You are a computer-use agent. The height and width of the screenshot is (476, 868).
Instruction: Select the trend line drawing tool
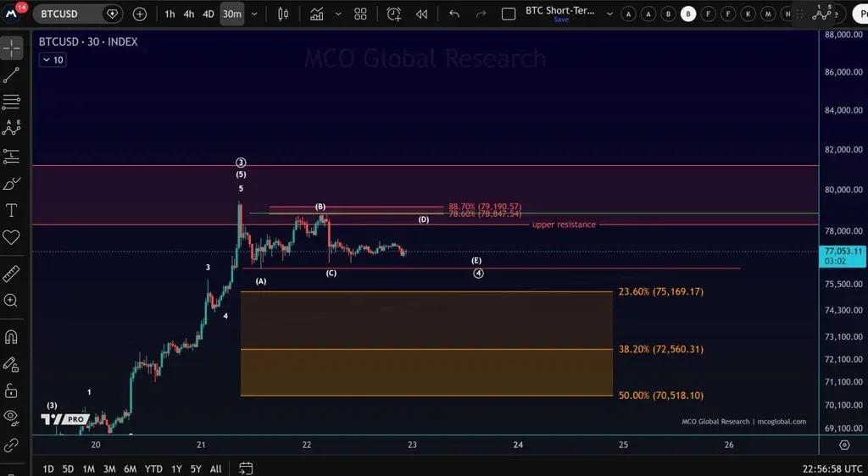click(x=11, y=75)
